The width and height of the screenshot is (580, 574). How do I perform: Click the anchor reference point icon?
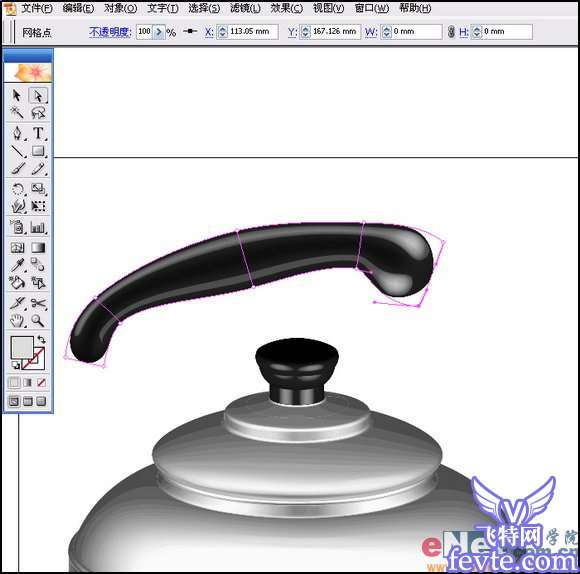coord(190,31)
